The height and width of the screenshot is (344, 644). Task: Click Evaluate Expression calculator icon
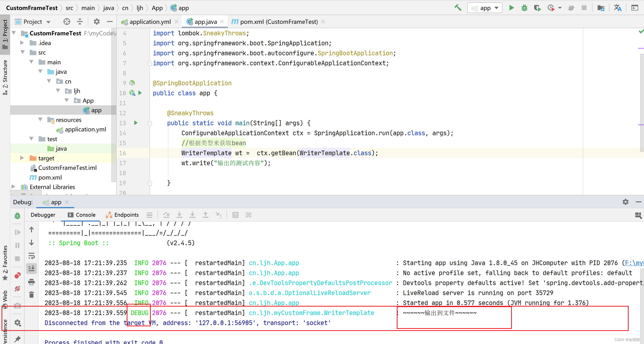(235, 215)
